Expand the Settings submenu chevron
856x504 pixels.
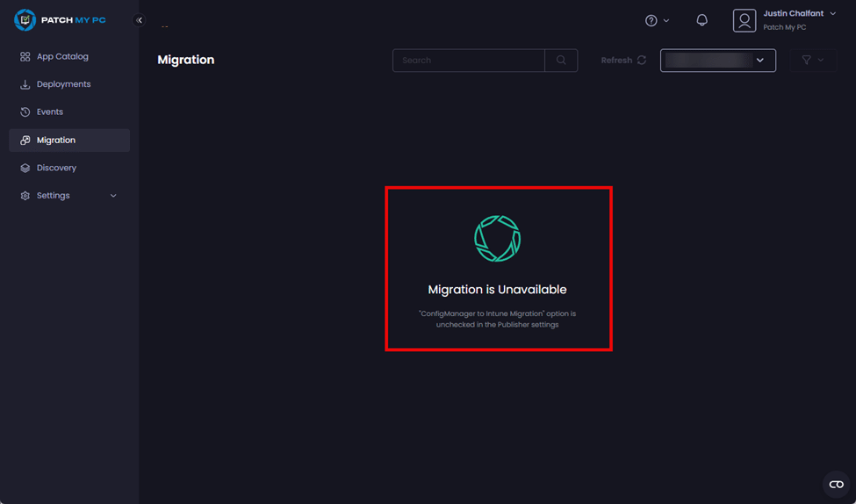[x=113, y=196]
